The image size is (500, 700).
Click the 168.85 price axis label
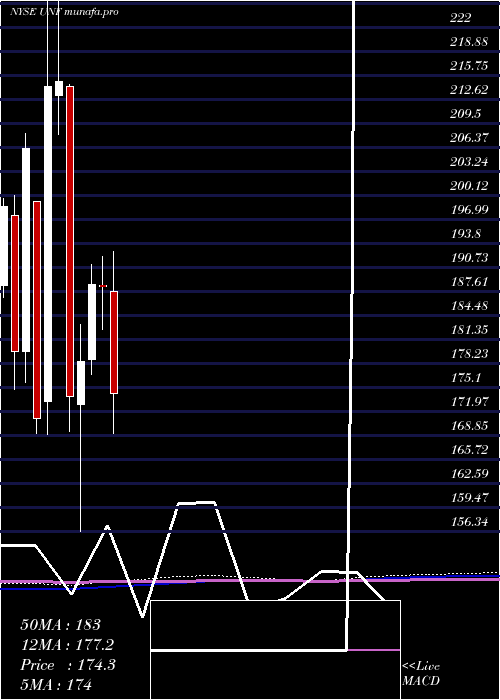[469, 426]
